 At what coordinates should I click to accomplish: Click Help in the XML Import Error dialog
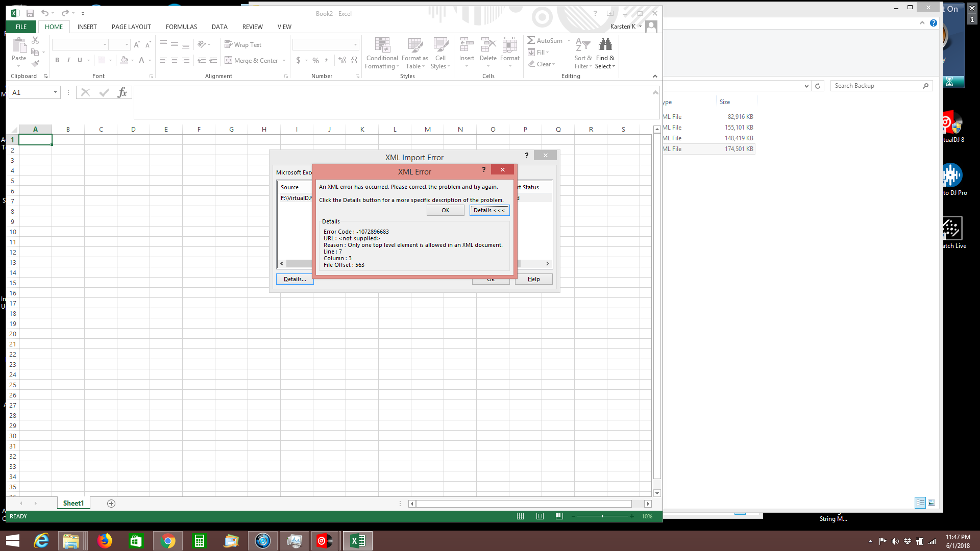tap(533, 279)
